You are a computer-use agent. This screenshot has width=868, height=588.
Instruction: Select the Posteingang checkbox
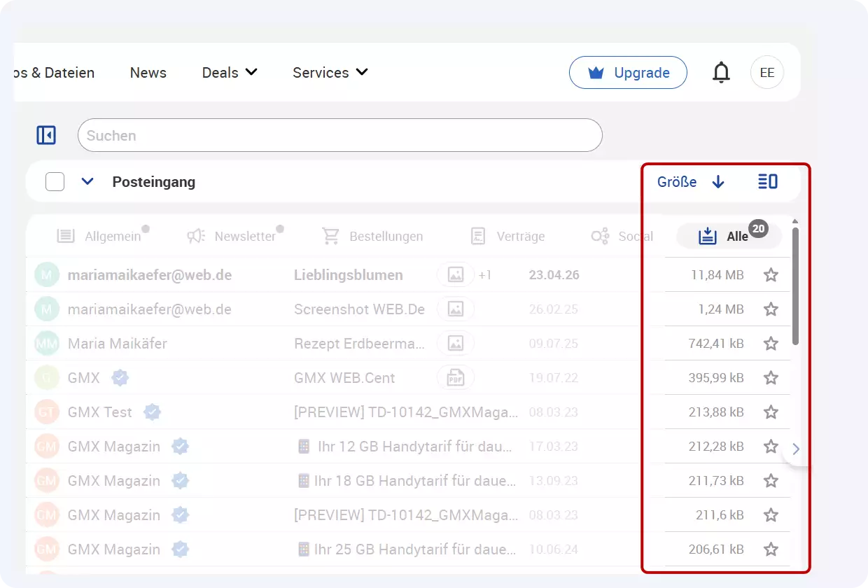coord(54,181)
